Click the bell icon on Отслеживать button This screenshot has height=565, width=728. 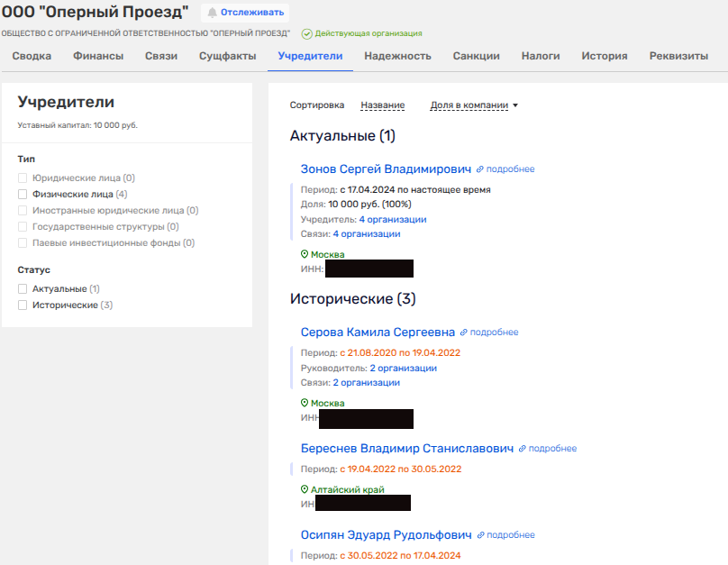pyautogui.click(x=213, y=13)
